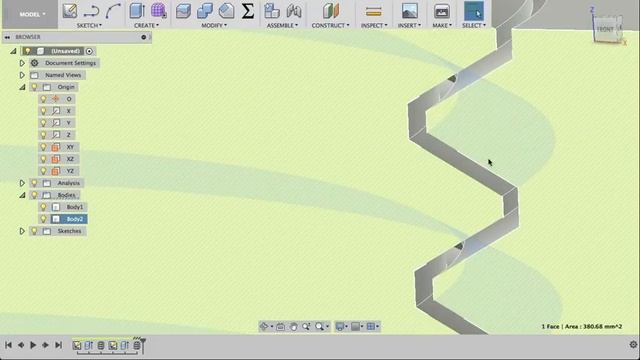Jump to timeline end
This screenshot has width=640, height=360.
pyautogui.click(x=58, y=345)
